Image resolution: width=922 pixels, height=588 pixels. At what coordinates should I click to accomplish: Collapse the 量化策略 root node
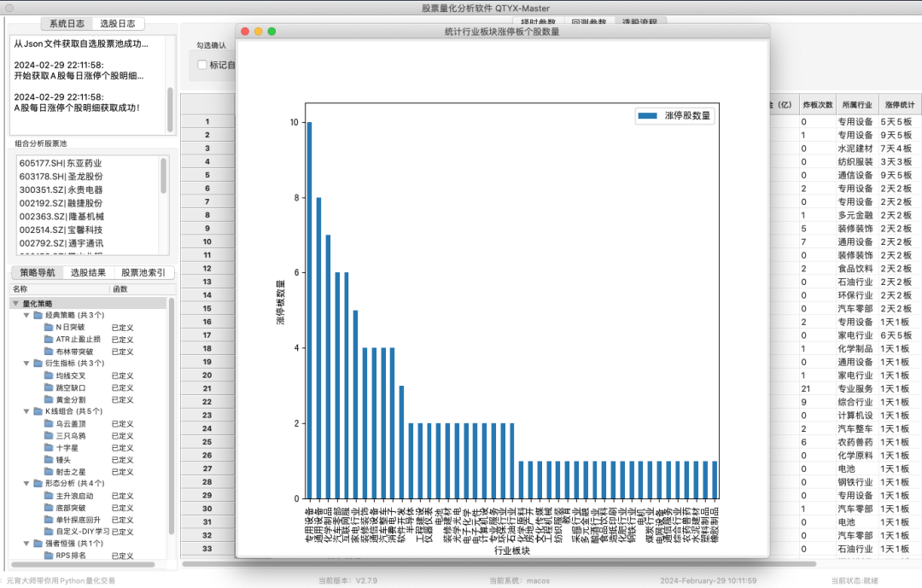(16, 304)
